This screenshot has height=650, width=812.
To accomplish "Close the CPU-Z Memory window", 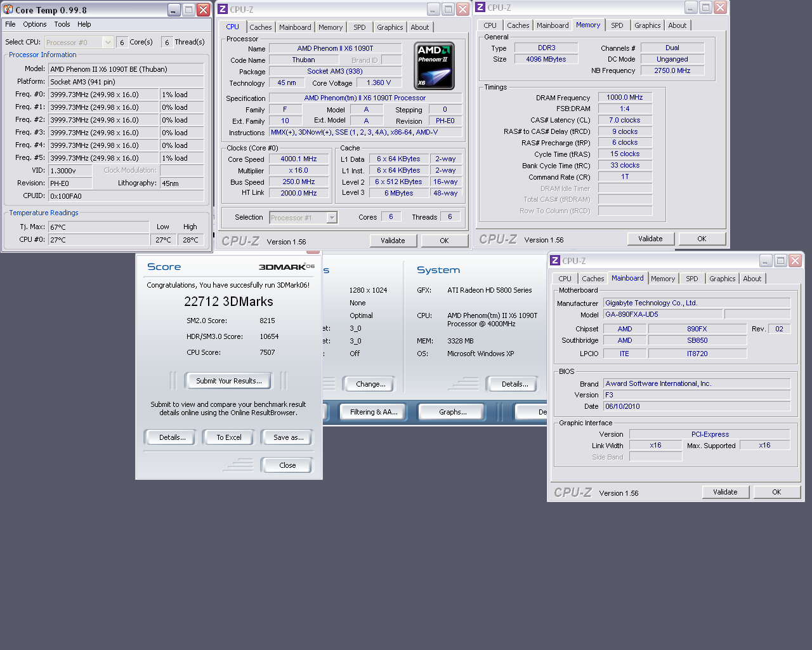I will 720,8.
